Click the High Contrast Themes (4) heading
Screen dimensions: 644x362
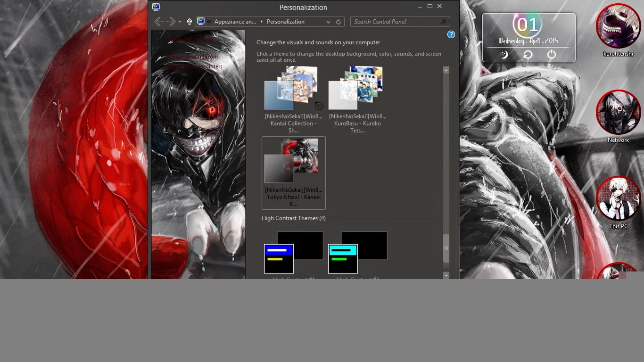pos(294,218)
